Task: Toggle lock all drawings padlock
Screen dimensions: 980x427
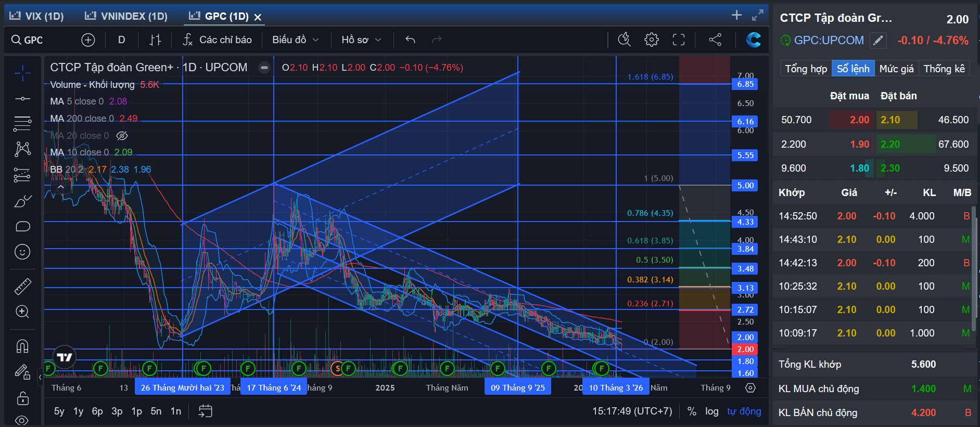Action: [x=22, y=398]
